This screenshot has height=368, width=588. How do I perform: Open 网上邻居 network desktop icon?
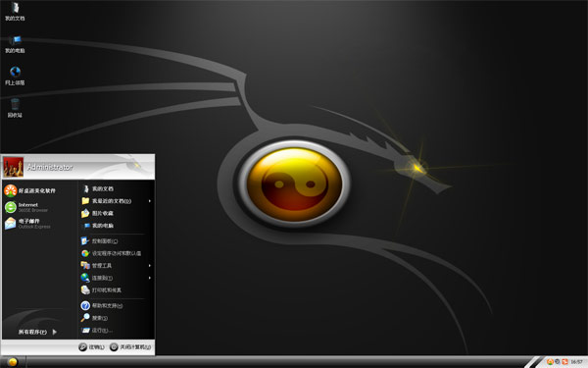tap(15, 77)
